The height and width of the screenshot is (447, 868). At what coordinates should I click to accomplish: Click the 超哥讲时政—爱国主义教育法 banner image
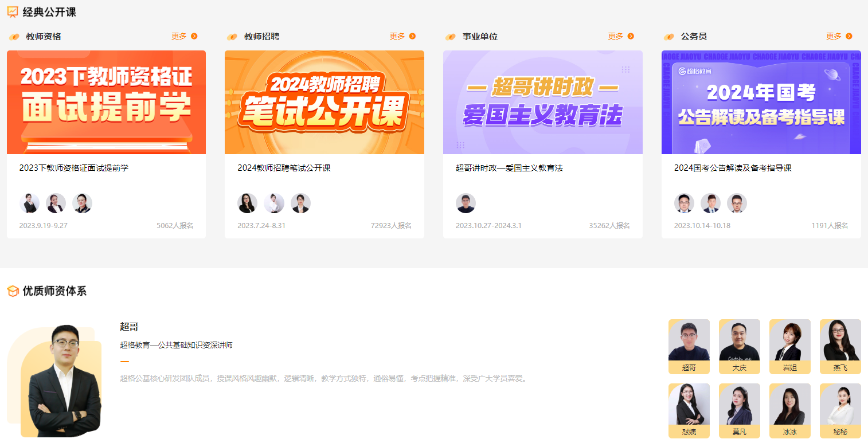coord(543,102)
